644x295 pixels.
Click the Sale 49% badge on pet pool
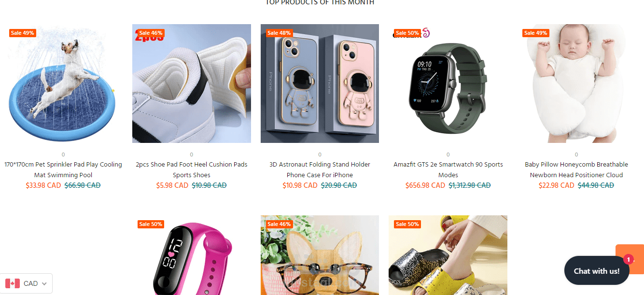23,33
